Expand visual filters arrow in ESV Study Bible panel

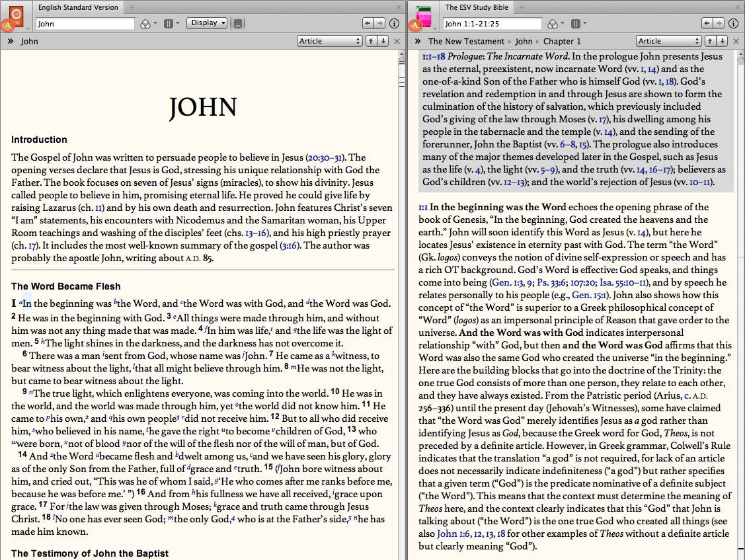point(563,23)
